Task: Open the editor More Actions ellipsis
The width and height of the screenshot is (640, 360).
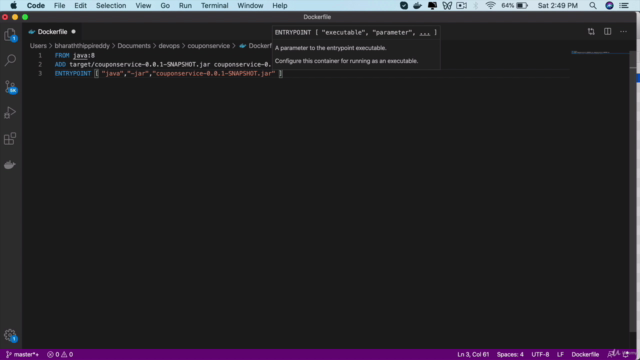Action: [623, 31]
